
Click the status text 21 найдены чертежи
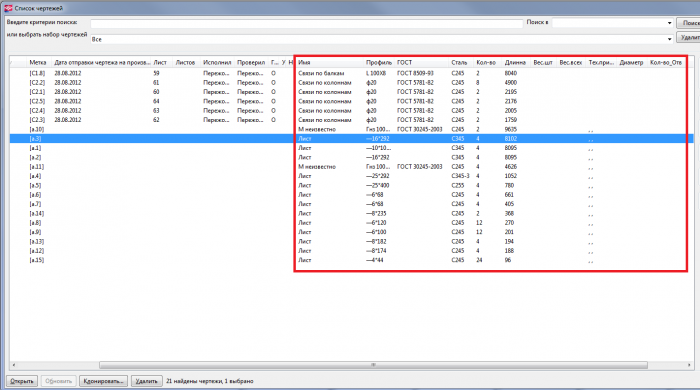point(194,381)
